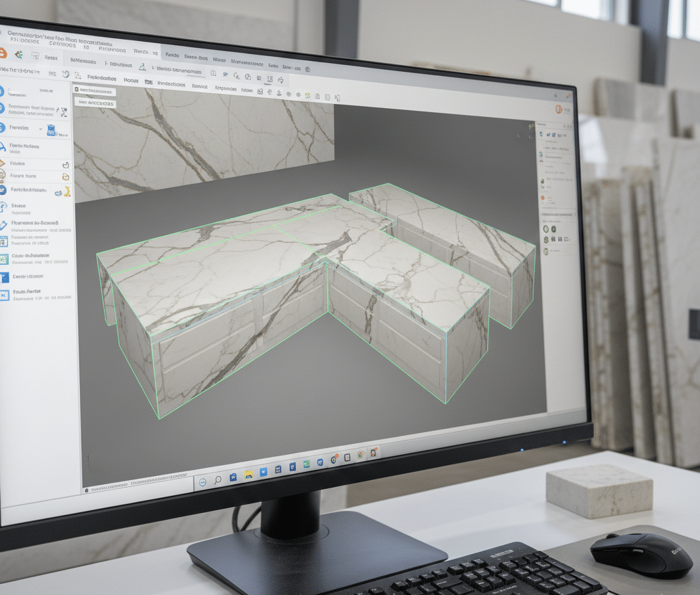Expand the underlined dropdown field in top toolbar
Image resolution: width=700 pixels, height=595 pixels.
[x=180, y=70]
